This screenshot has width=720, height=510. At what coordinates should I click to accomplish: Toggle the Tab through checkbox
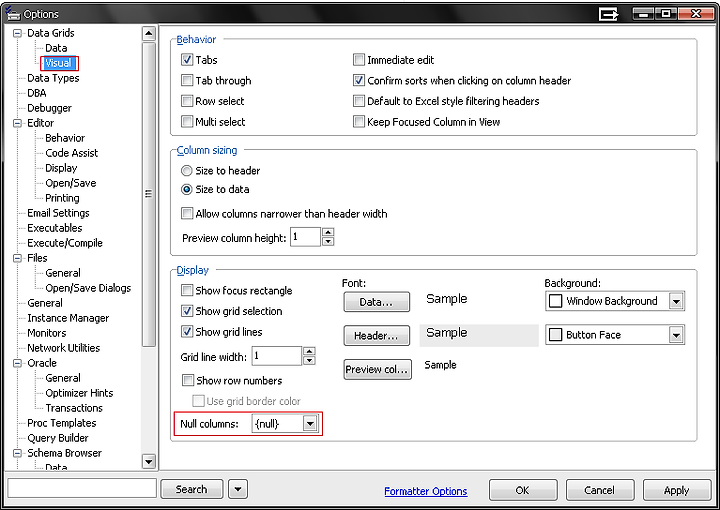187,80
